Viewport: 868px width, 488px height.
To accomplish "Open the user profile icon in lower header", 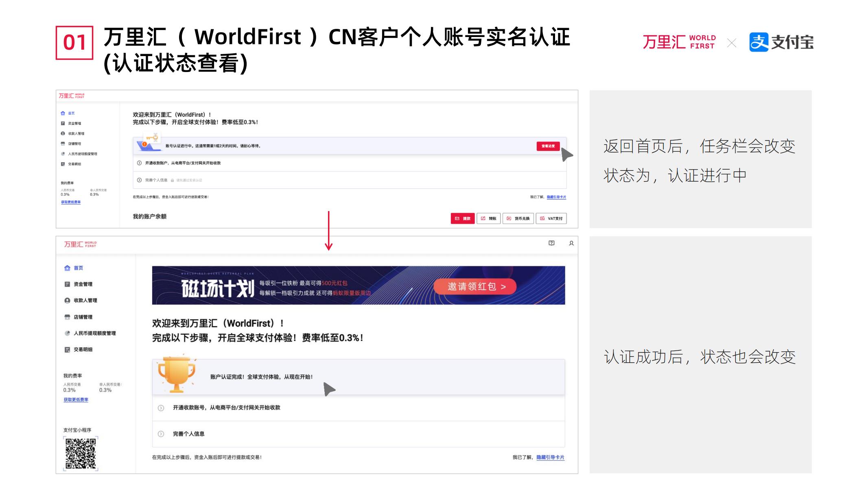I will [x=571, y=243].
